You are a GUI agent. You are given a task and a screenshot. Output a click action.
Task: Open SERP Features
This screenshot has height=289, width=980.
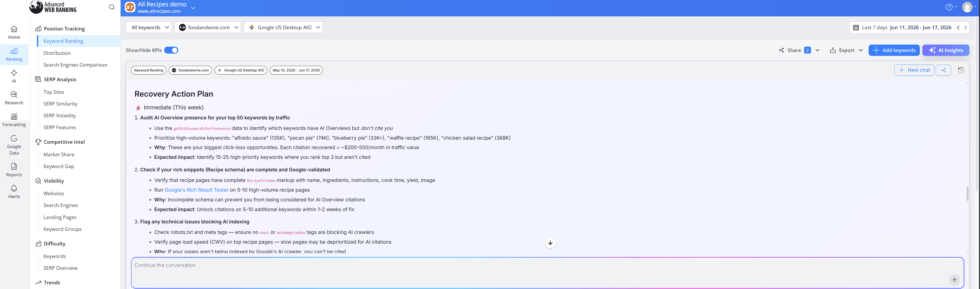pos(59,127)
